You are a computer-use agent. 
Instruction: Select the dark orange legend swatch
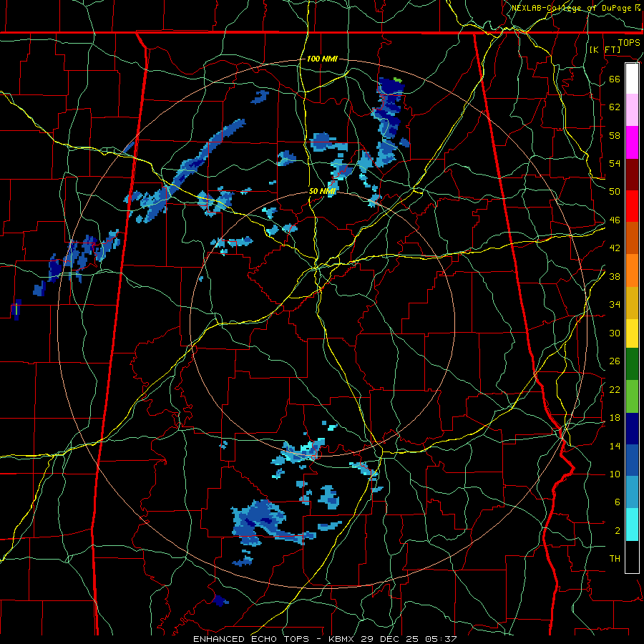click(632, 238)
